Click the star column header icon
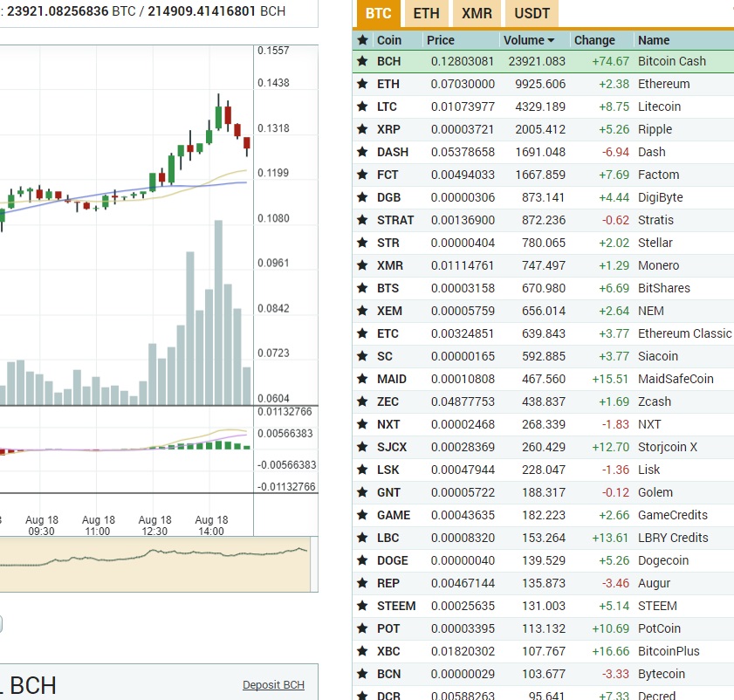The width and height of the screenshot is (734, 700). [x=362, y=40]
